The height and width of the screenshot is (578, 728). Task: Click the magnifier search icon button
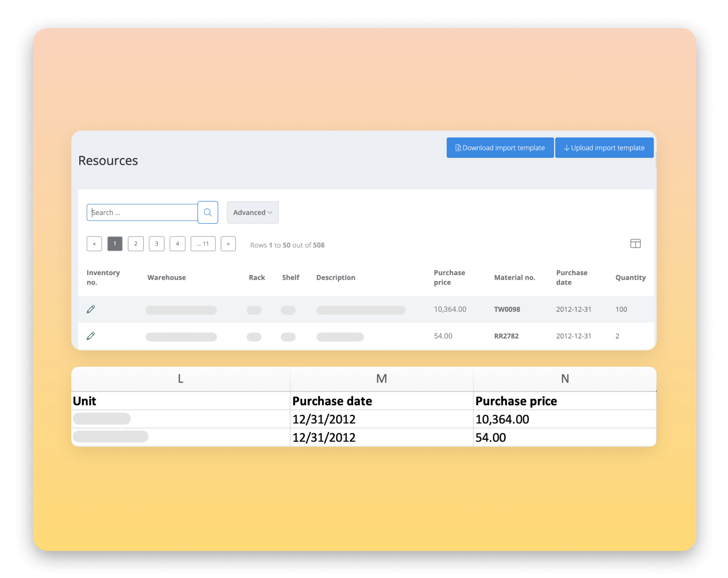(208, 212)
